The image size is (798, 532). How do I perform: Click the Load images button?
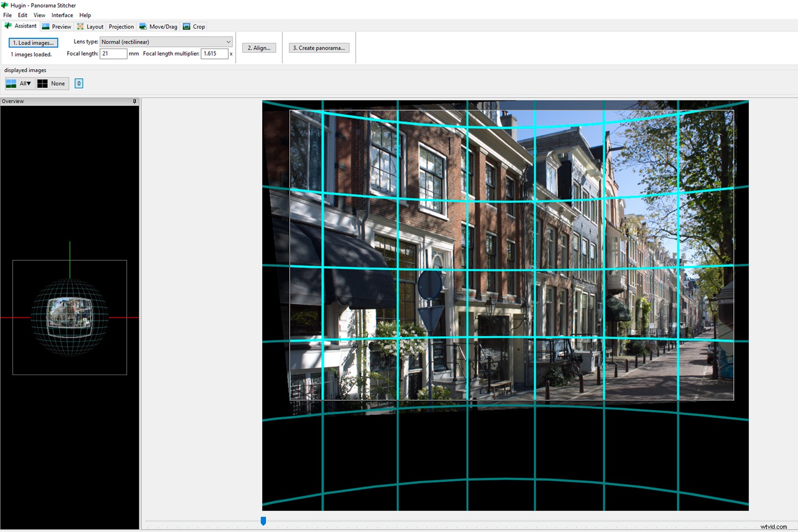[x=33, y=43]
